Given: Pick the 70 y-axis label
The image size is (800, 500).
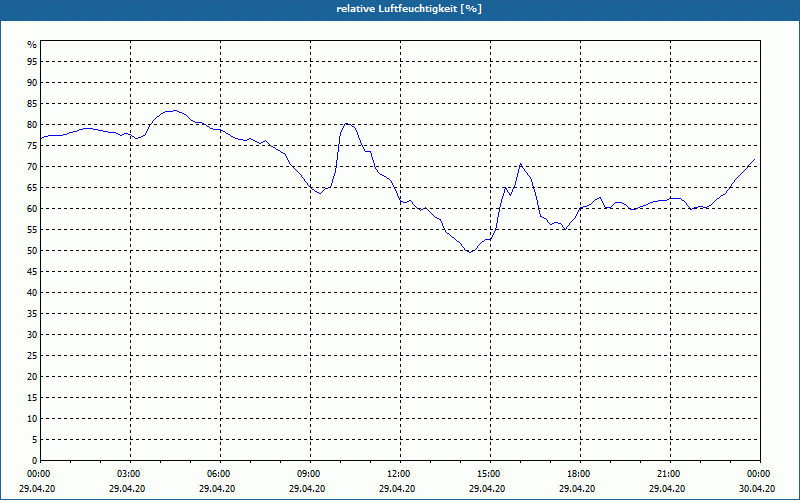Looking at the screenshot, I should click(32, 167).
